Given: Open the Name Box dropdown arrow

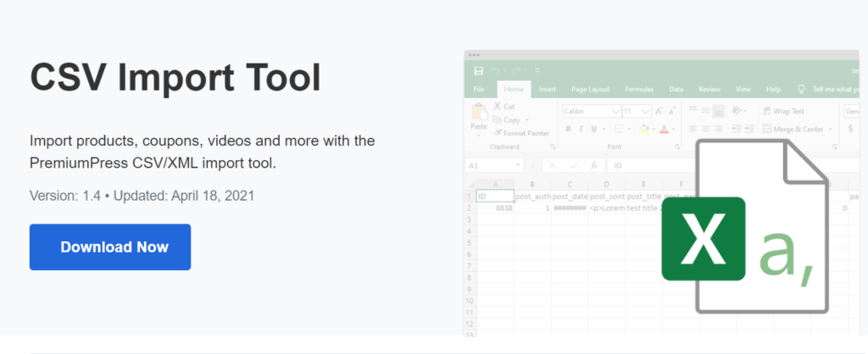Looking at the screenshot, I should pos(518,165).
